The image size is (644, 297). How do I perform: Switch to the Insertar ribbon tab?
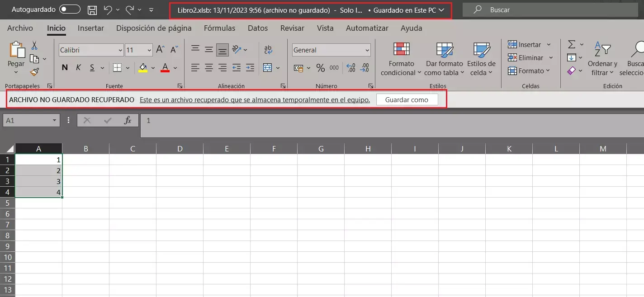(90, 28)
